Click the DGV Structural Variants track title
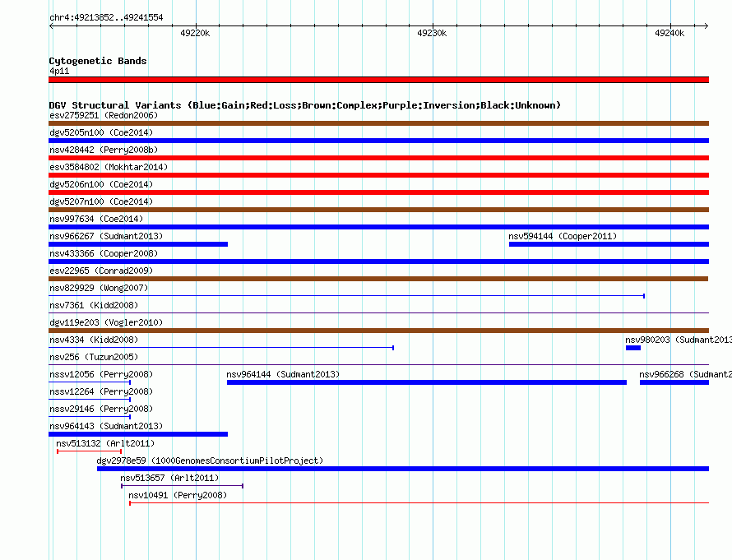The width and height of the screenshot is (732, 560). pyautogui.click(x=305, y=105)
